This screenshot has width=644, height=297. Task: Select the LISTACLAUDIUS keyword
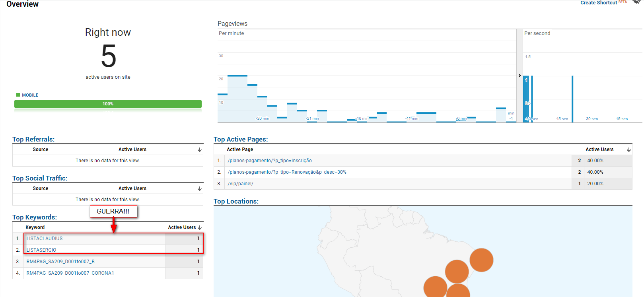pyautogui.click(x=45, y=239)
